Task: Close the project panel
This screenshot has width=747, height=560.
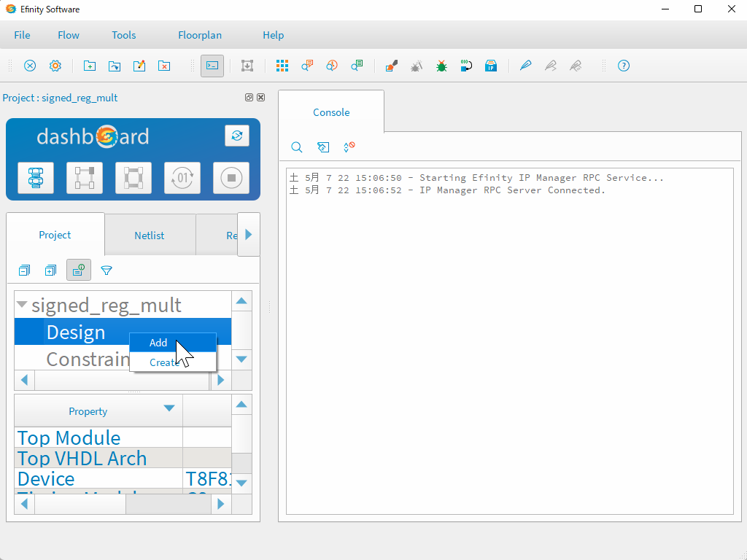Action: coord(260,98)
